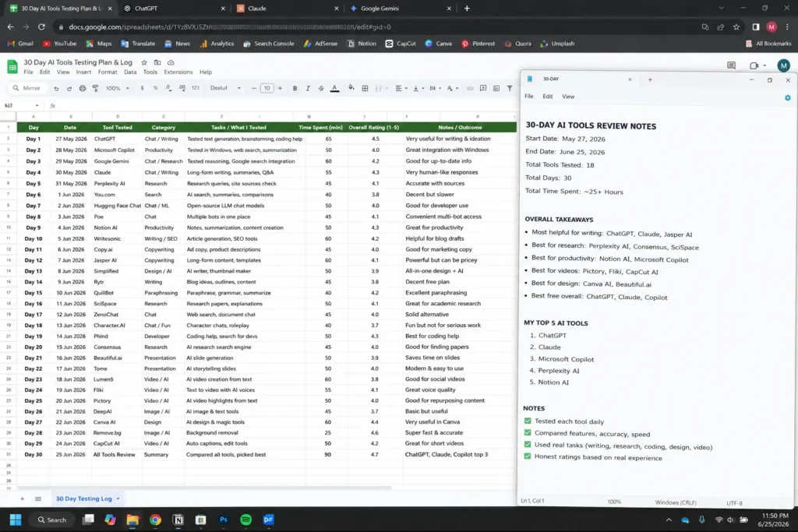Open the 123 number format menu

pyautogui.click(x=196, y=89)
